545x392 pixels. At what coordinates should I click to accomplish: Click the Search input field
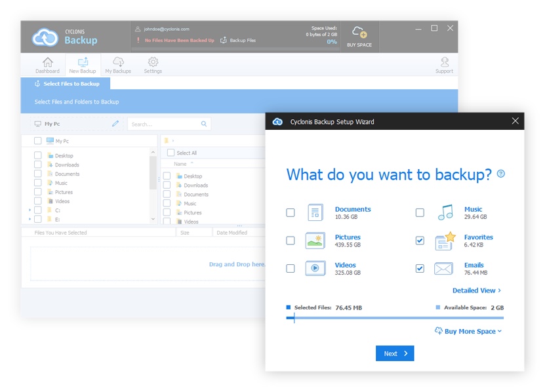tap(164, 124)
